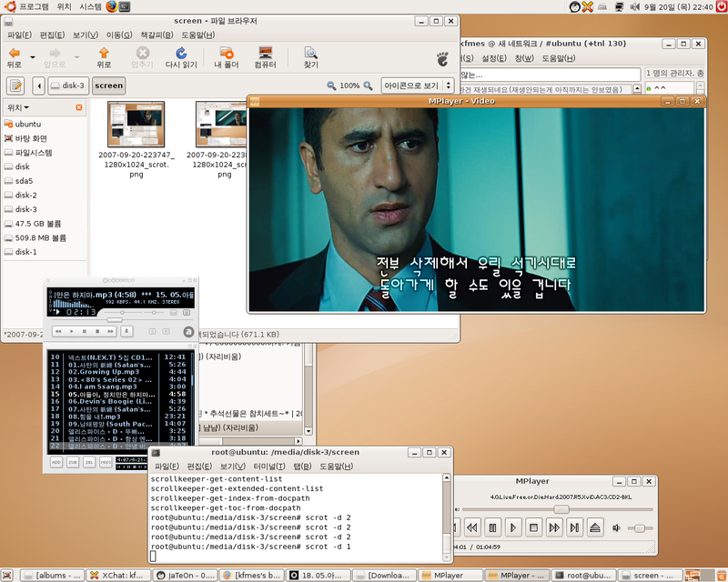
Task: Reload the current folder view
Action: point(181,57)
